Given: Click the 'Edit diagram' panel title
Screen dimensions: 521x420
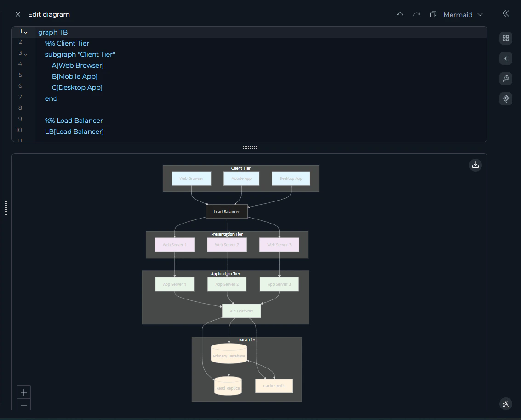Looking at the screenshot, I should click(x=49, y=14).
